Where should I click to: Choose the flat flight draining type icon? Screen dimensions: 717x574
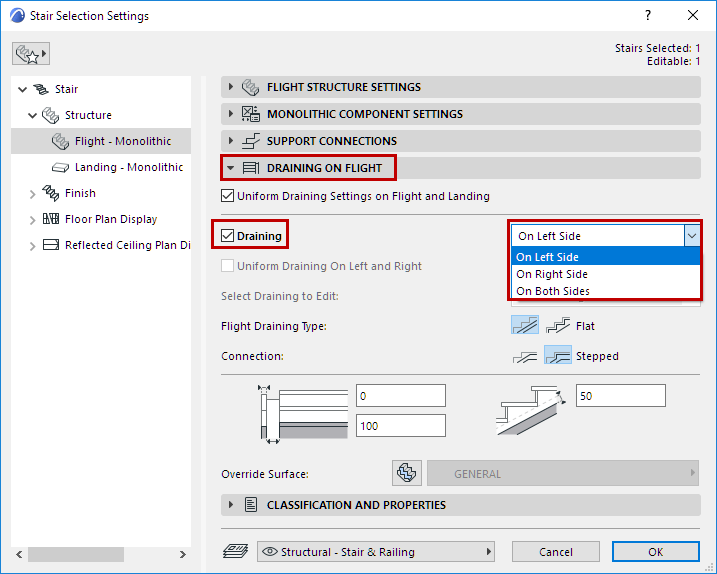pyautogui.click(x=524, y=326)
